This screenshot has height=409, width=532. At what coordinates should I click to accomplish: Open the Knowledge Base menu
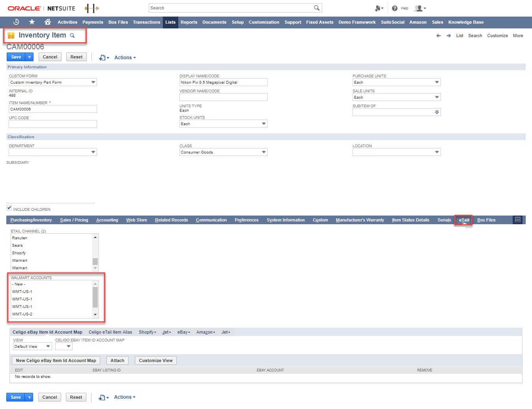pyautogui.click(x=466, y=22)
